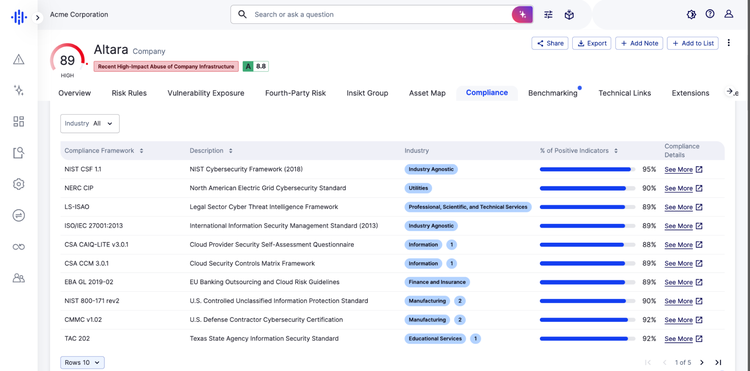This screenshot has height=371, width=750.
Task: Switch to the Asset Map tab
Action: coord(427,93)
